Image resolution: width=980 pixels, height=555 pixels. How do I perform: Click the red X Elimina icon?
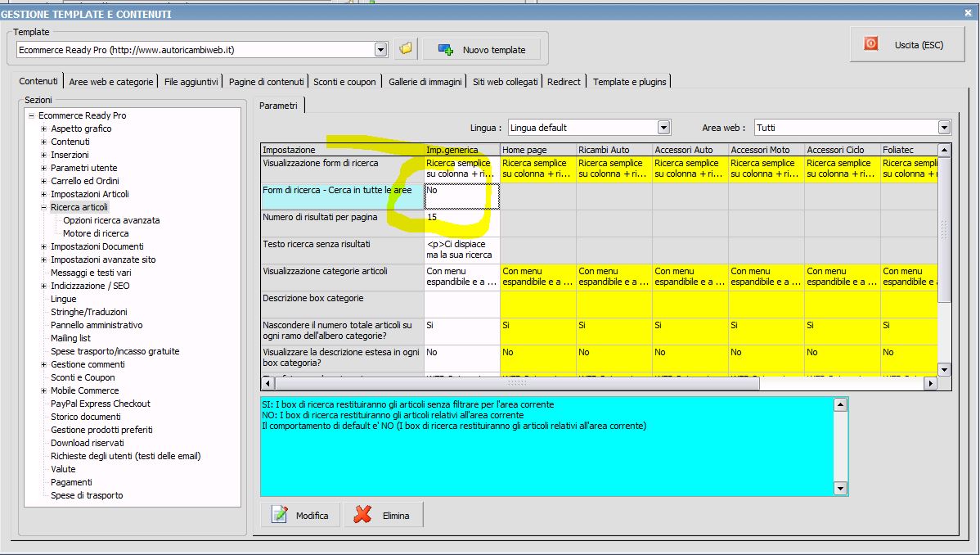(x=362, y=515)
